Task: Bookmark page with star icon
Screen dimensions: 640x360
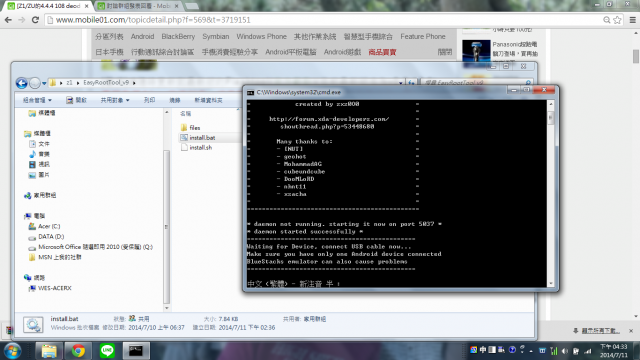Action: (x=618, y=20)
